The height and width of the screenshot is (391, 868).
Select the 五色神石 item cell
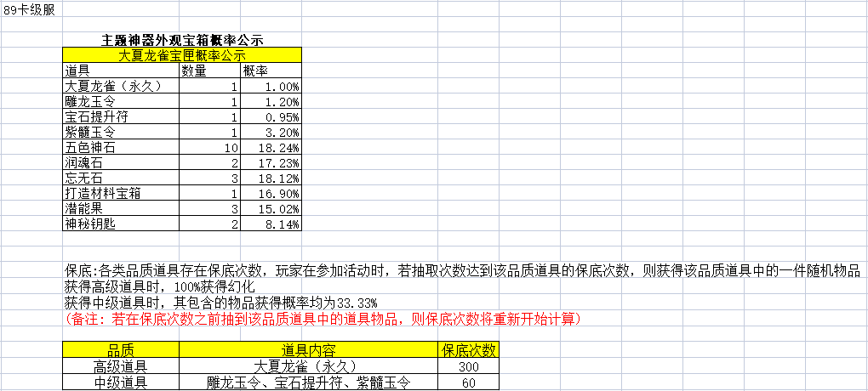(x=121, y=148)
